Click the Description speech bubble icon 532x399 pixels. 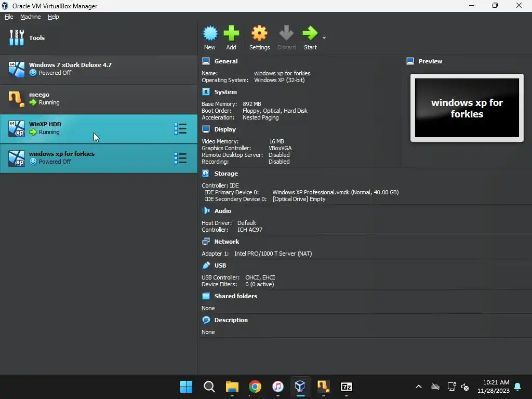tap(206, 320)
